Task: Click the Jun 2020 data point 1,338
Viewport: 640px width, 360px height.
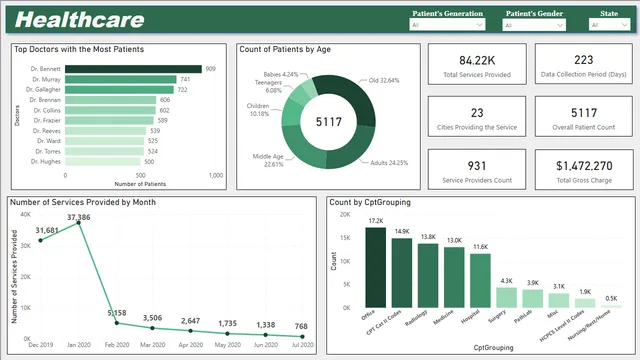Action: (x=265, y=335)
